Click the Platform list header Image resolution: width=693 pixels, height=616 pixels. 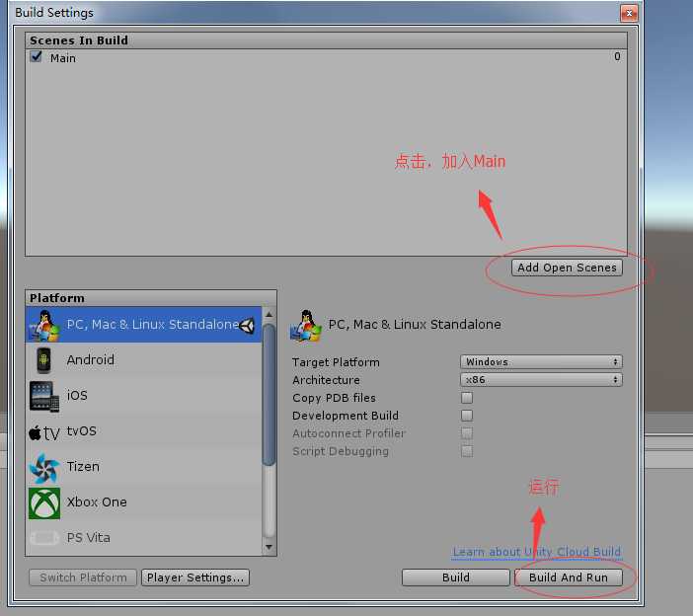pos(151,298)
